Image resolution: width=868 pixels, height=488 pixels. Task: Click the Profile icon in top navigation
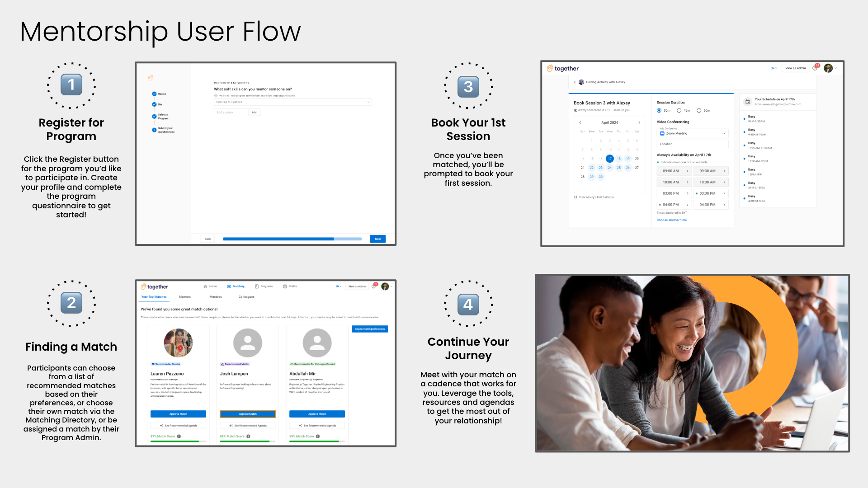tap(285, 286)
